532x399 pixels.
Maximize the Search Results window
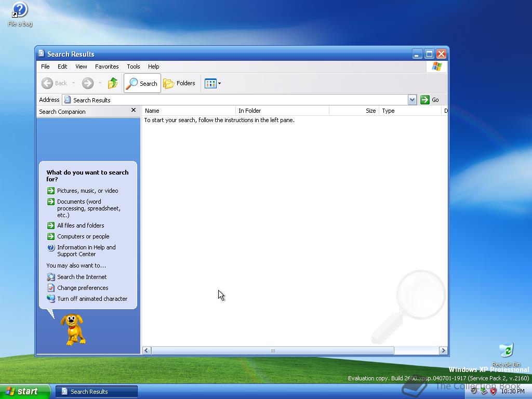point(429,54)
